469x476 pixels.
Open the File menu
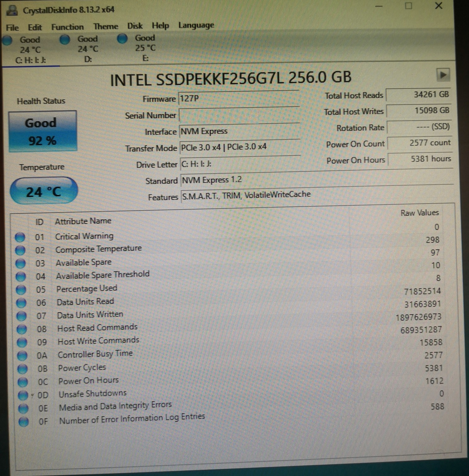pyautogui.click(x=12, y=28)
